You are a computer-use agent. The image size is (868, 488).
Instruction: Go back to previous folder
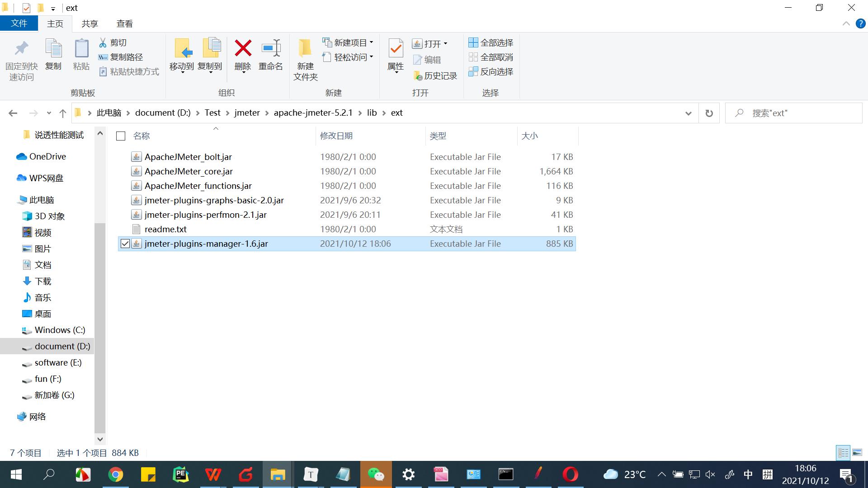13,113
